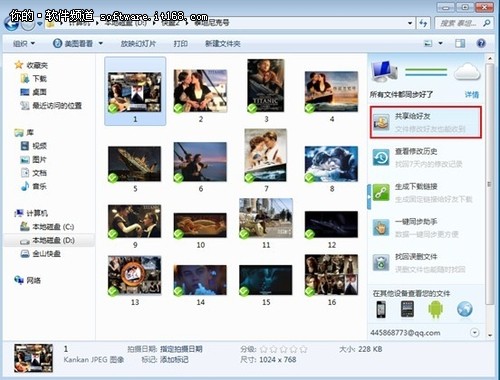Viewport: 500px width, 380px height.
Task: Open the address bar history dropdown
Action: 410,23
